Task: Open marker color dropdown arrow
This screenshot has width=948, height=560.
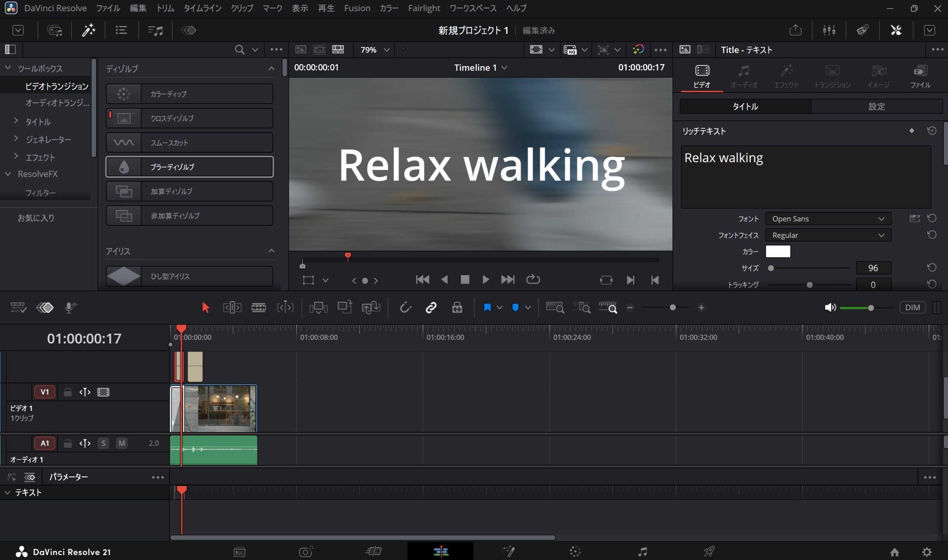Action: (528, 308)
